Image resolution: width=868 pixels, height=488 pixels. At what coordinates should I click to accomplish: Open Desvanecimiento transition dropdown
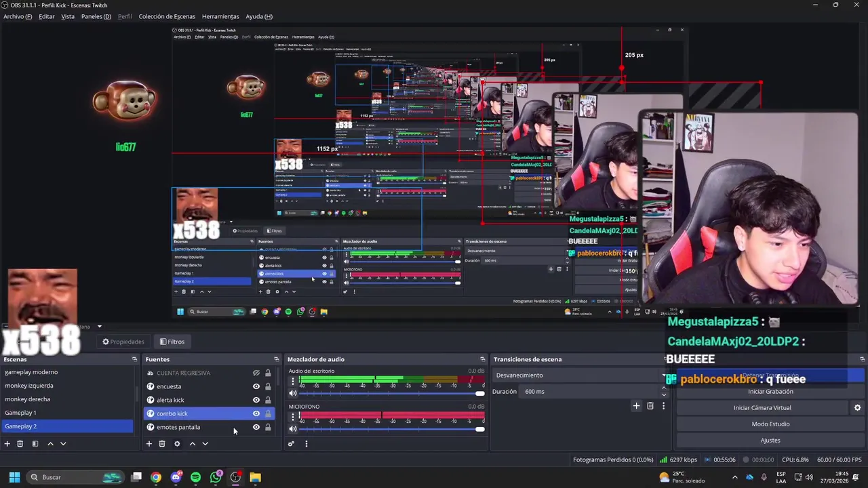(580, 375)
